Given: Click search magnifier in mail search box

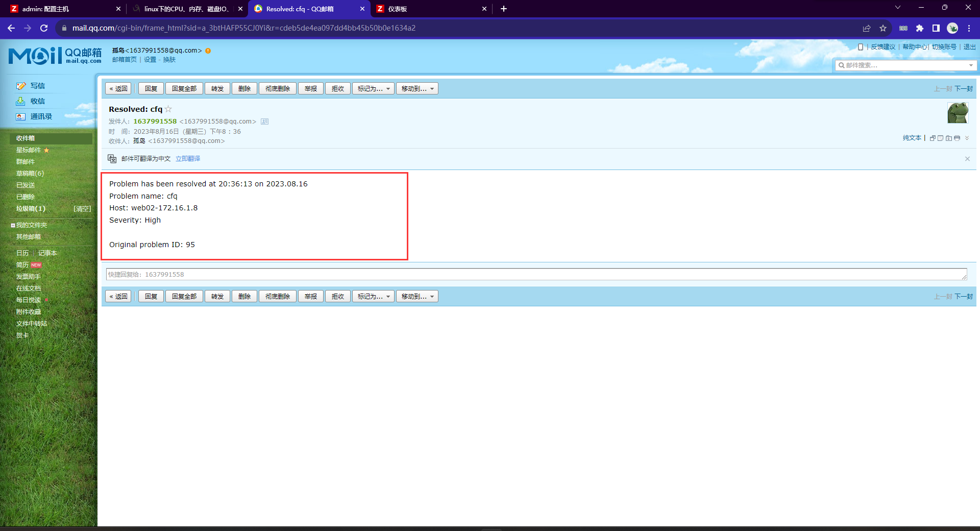Looking at the screenshot, I should (x=841, y=65).
